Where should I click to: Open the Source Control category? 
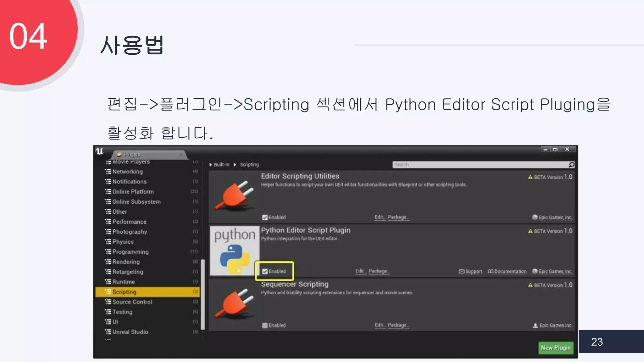coord(132,302)
